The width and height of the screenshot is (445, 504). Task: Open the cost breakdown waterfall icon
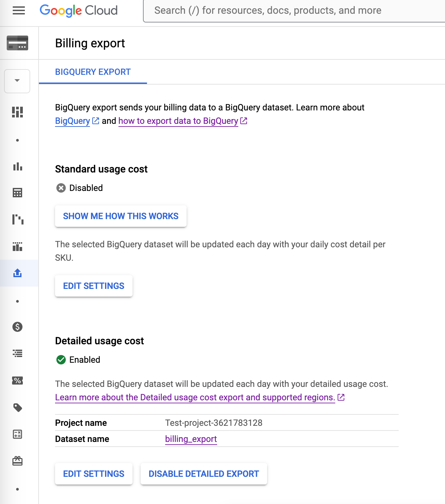click(x=17, y=219)
